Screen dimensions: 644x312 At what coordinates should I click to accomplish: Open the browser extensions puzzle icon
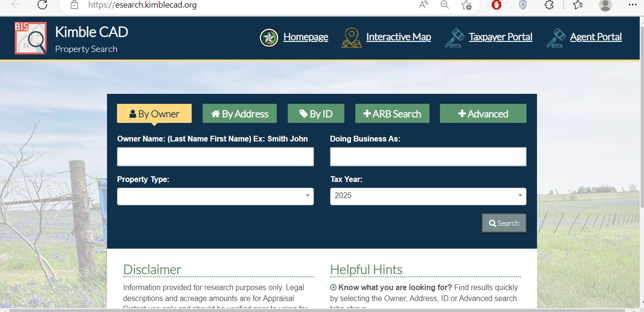[549, 5]
